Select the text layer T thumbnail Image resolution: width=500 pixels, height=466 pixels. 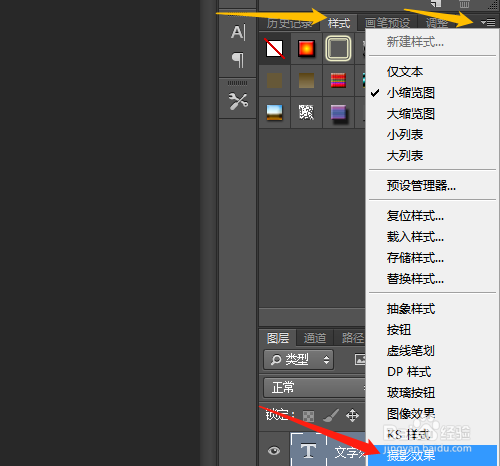[x=308, y=450]
